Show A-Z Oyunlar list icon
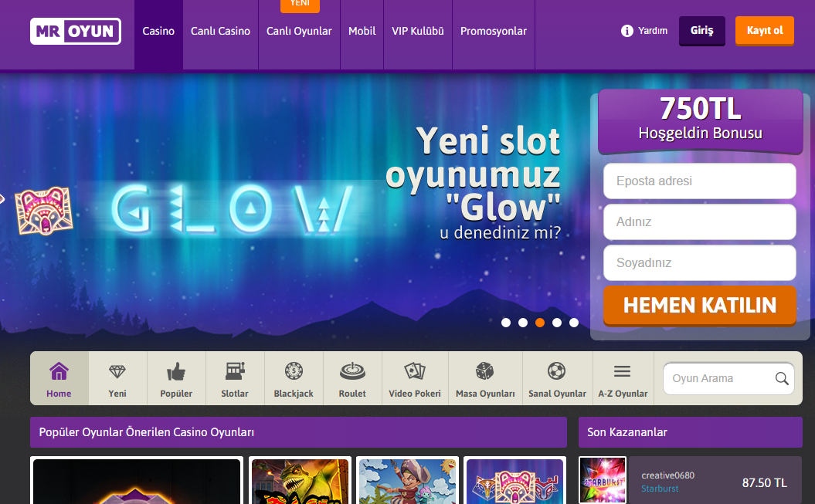Screen dimensions: 815x504 click(622, 371)
